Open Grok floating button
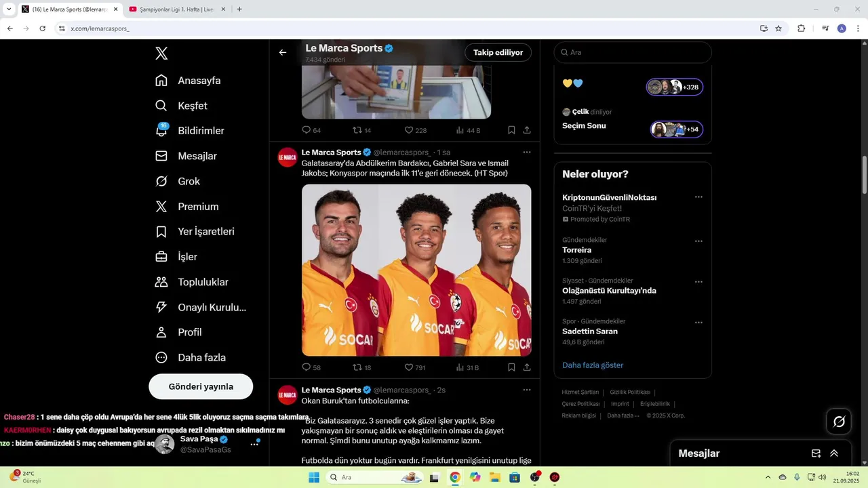This screenshot has width=868, height=488. pyautogui.click(x=839, y=422)
